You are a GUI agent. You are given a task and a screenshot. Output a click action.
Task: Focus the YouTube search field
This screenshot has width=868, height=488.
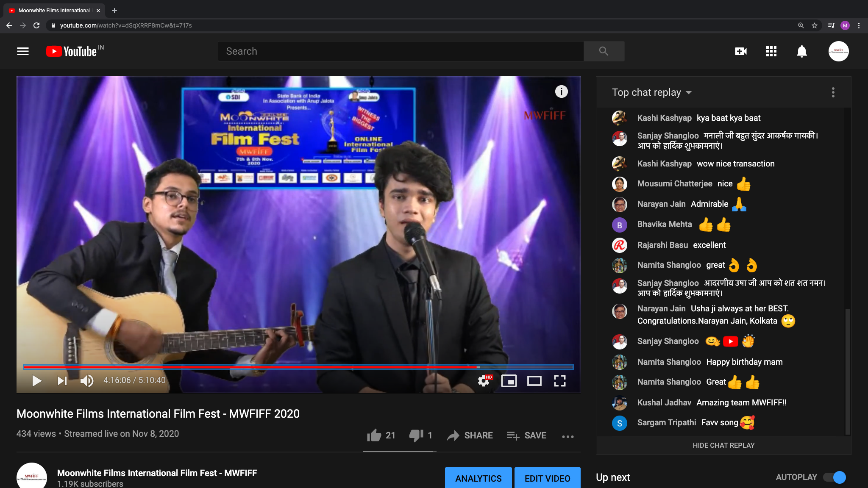[401, 51]
